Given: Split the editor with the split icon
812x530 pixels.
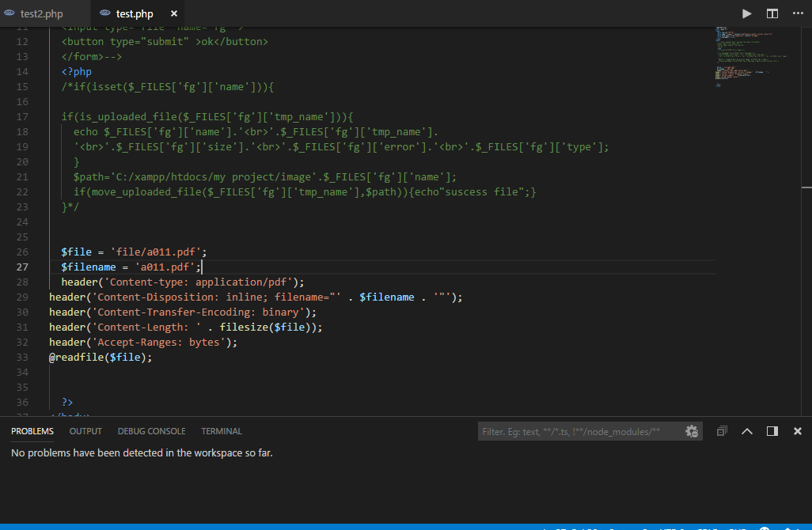Looking at the screenshot, I should tap(772, 13).
